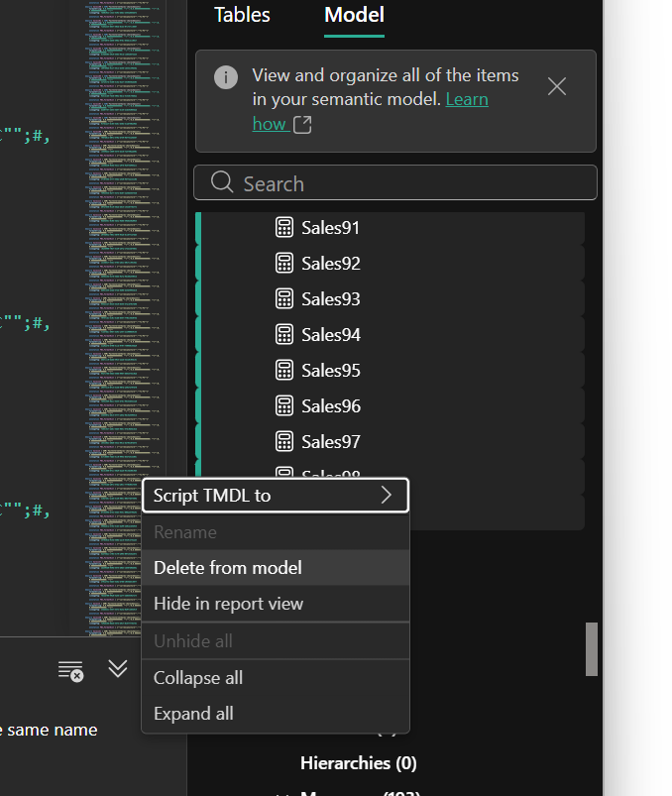Click the vertical scrollbar thumb in Model pane
The width and height of the screenshot is (672, 796).
592,649
